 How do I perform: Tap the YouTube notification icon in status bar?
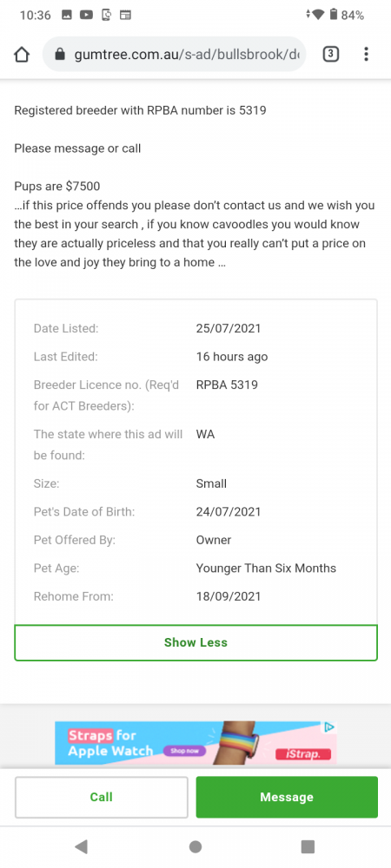[86, 15]
